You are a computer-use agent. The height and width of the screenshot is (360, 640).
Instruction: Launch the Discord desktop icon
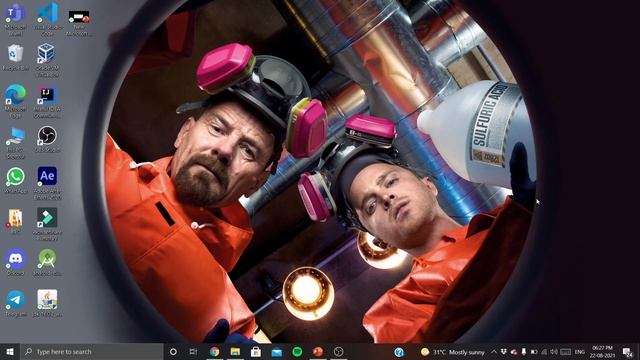click(x=16, y=262)
